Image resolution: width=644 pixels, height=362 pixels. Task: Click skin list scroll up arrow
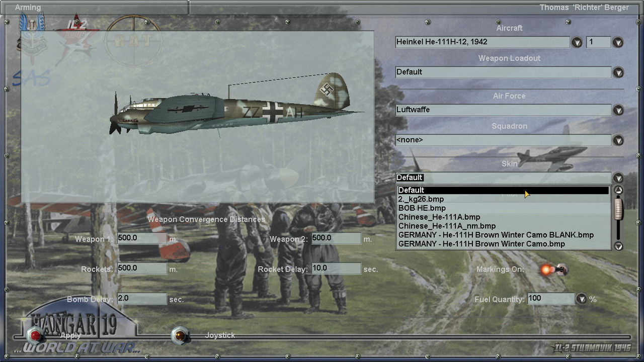click(618, 190)
